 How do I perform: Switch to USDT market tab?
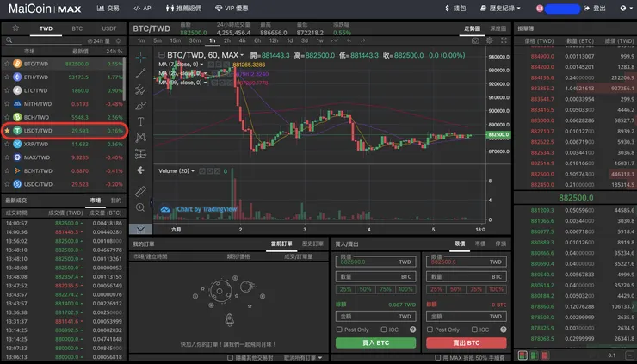tap(108, 28)
